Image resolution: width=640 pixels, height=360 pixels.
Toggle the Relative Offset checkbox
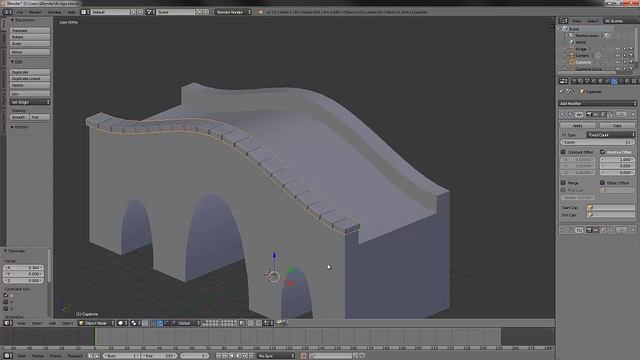(x=602, y=152)
